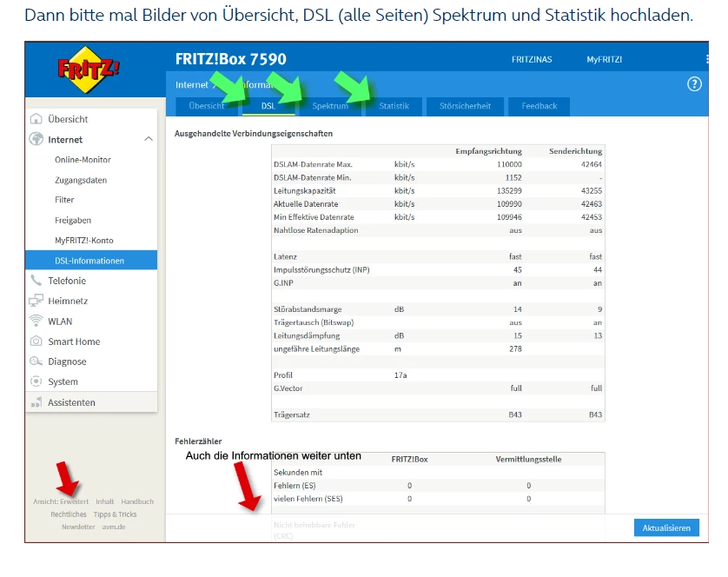Switch to the Störsicherheit tab

pos(466,106)
